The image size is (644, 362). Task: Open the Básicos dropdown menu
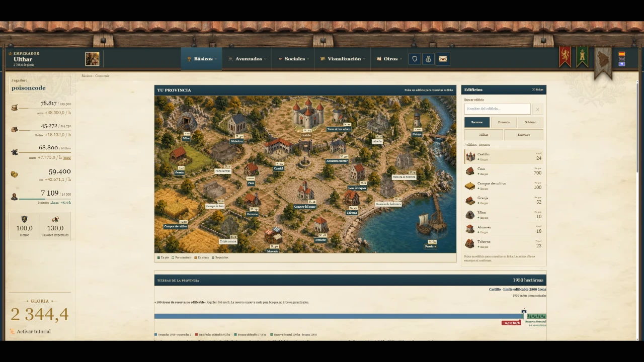pyautogui.click(x=202, y=59)
